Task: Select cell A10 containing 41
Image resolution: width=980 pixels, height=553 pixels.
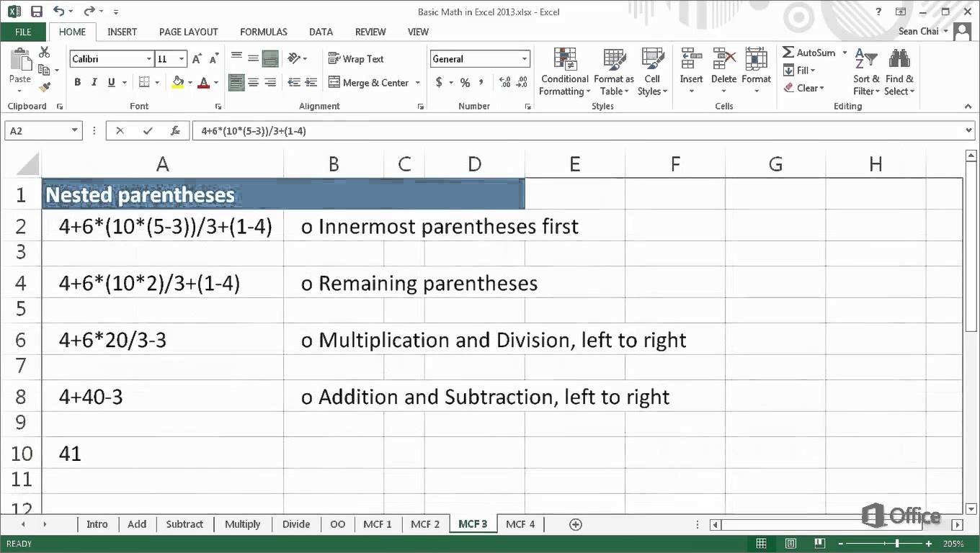Action: (x=163, y=453)
